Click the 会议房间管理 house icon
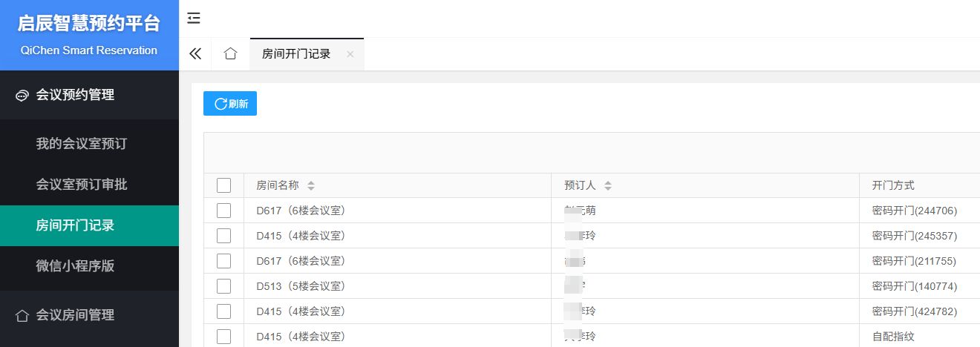980x347 pixels. click(22, 315)
